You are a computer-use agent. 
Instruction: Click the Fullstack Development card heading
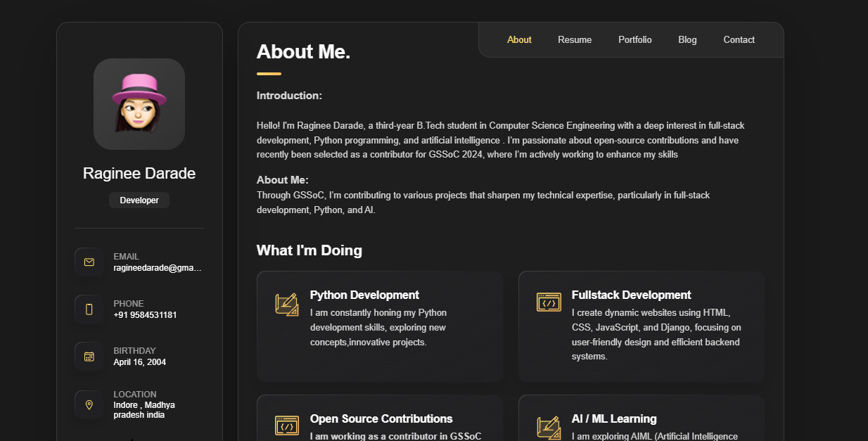tap(631, 295)
